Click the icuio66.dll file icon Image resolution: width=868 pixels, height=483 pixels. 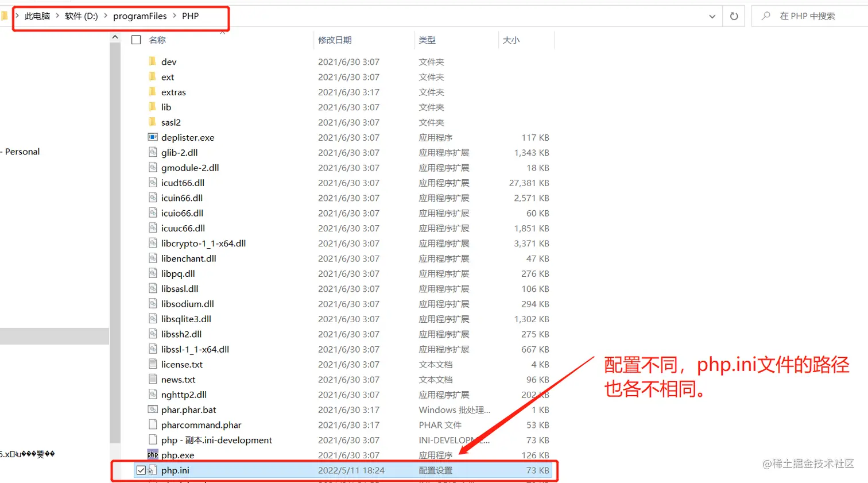point(153,212)
